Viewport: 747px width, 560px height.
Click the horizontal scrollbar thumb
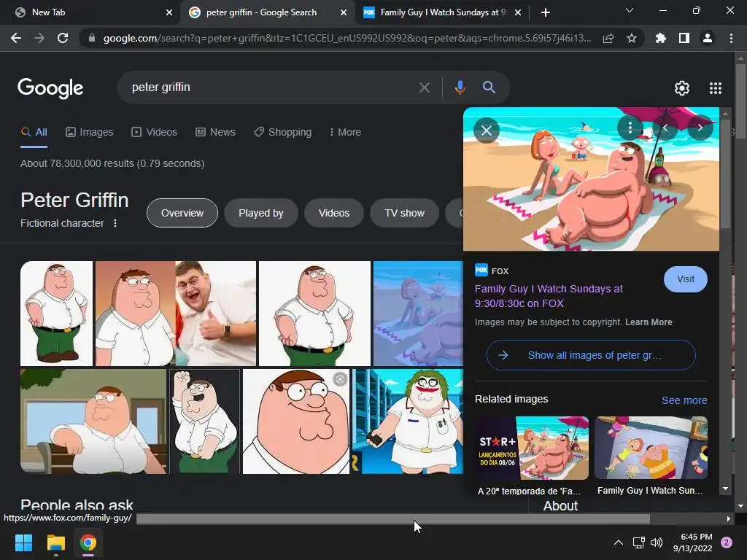point(393,518)
